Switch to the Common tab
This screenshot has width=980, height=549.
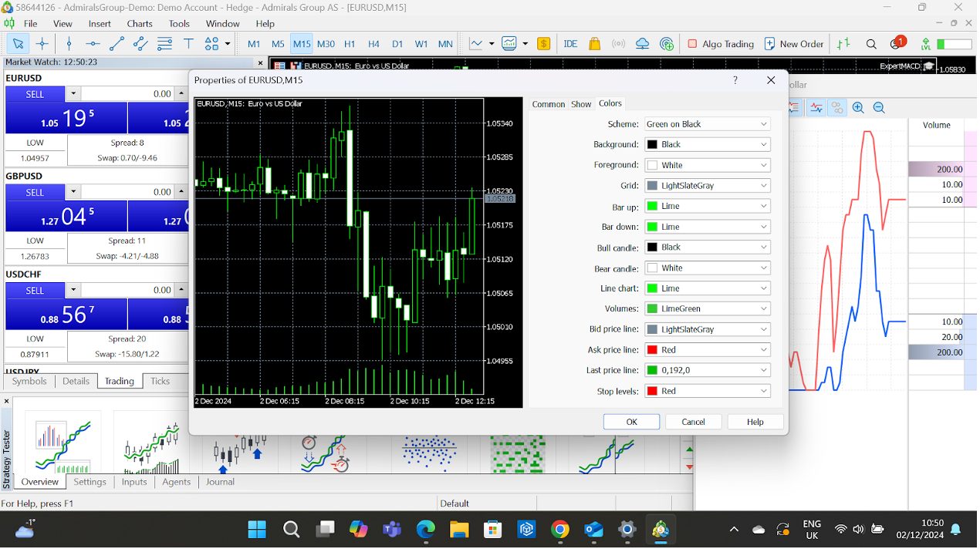[549, 104]
